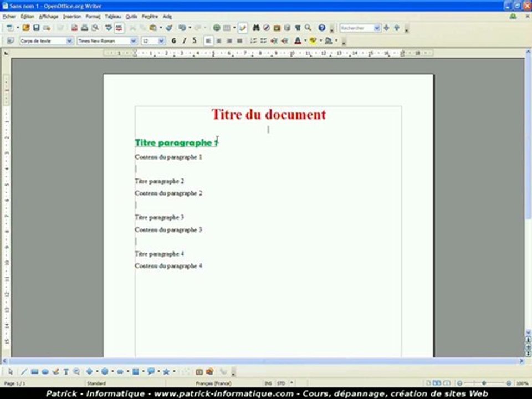
Task: Toggle bulleted list
Action: (x=264, y=40)
